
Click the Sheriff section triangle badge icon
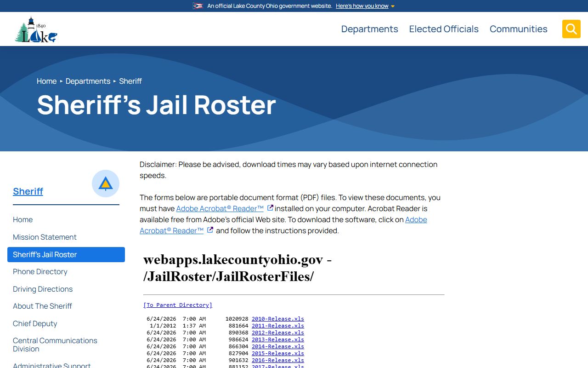106,184
